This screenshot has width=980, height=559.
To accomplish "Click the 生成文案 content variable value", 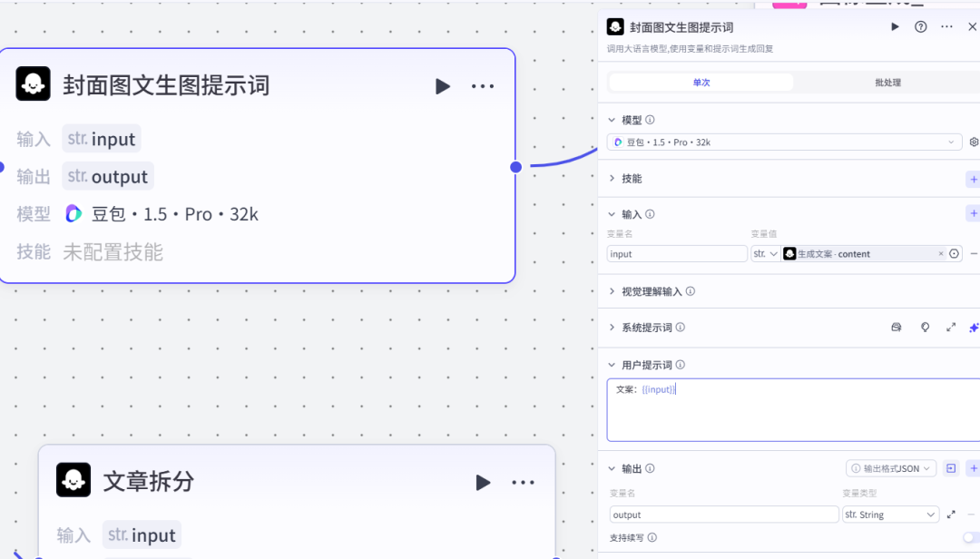I will click(x=833, y=254).
